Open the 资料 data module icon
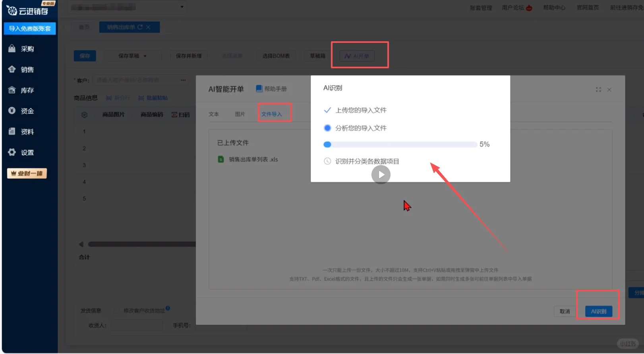Viewport: 644px width, 354px height. (12, 131)
